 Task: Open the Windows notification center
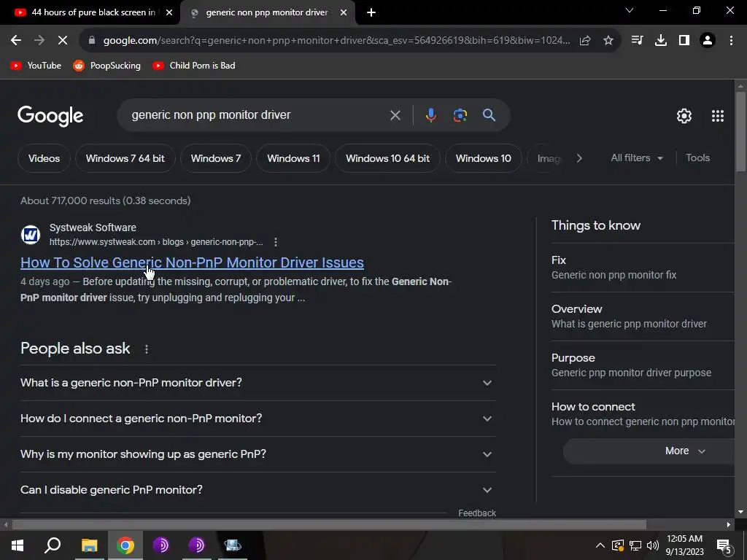(x=724, y=546)
